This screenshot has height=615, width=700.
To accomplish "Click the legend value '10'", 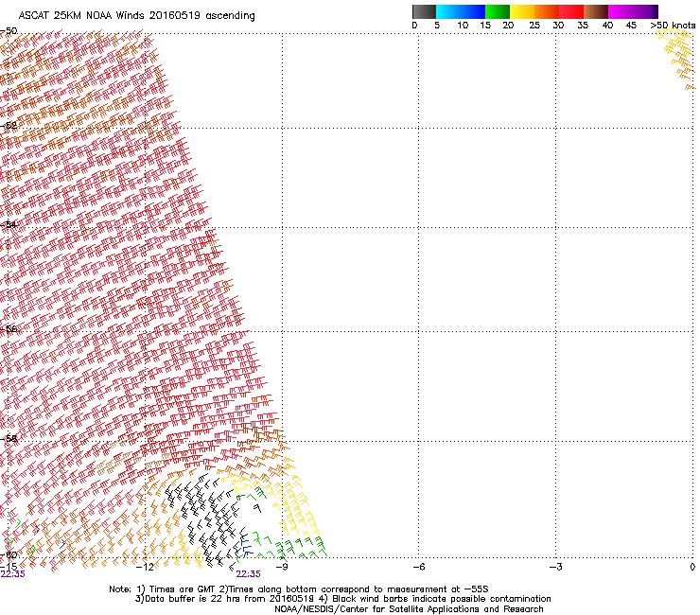I will point(463,26).
